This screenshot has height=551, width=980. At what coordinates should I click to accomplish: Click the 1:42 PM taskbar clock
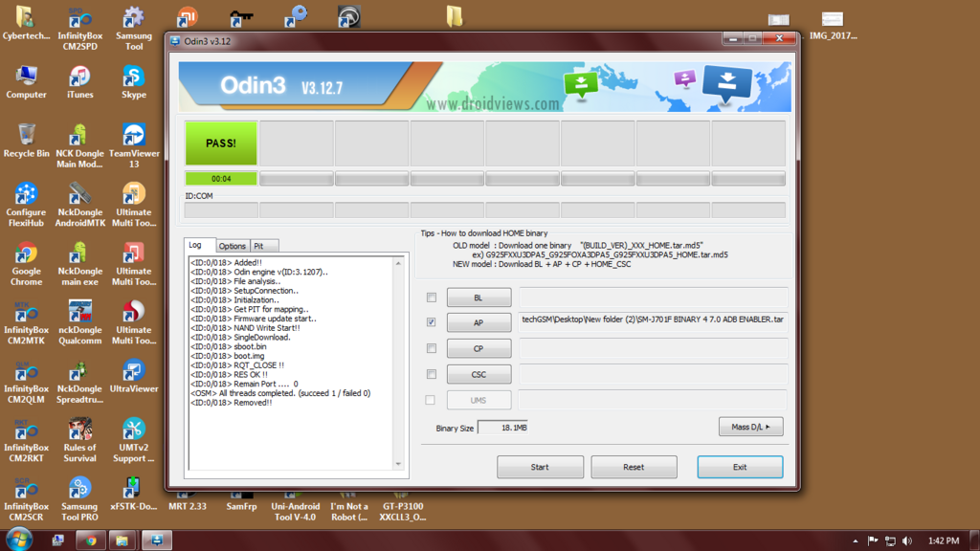(x=944, y=541)
